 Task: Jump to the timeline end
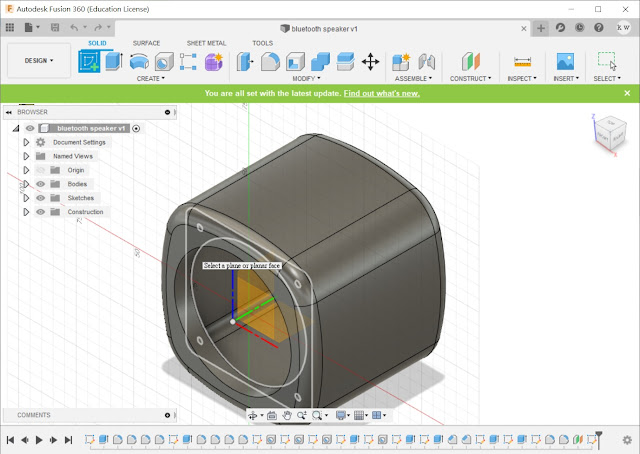[68, 440]
